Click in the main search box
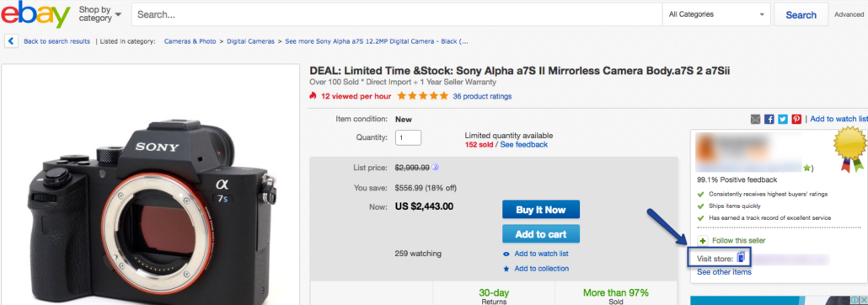The height and width of the screenshot is (305, 868). [396, 14]
